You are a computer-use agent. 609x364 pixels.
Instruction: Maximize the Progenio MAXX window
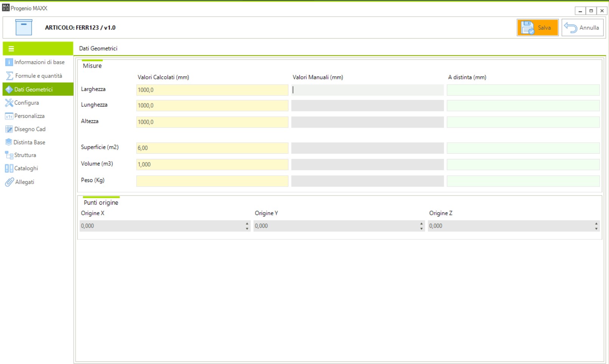click(591, 11)
